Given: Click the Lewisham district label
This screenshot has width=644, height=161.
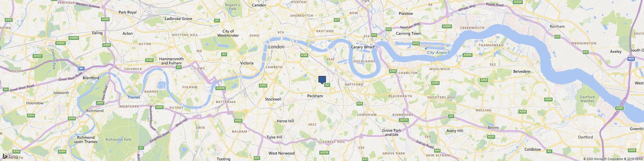Looking at the screenshot, I should coord(367,115).
